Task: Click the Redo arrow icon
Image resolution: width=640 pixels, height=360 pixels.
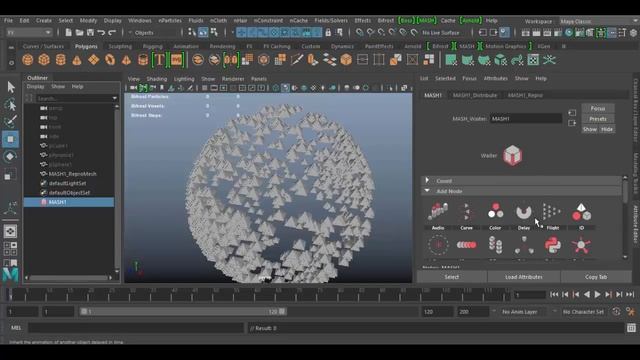Action: [112, 33]
